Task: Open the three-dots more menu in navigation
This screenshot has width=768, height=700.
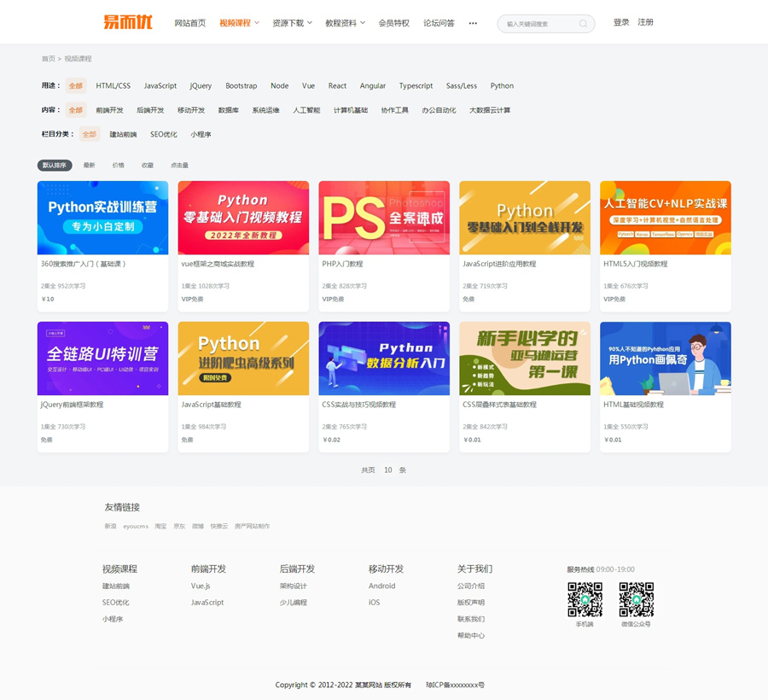Action: click(x=473, y=24)
